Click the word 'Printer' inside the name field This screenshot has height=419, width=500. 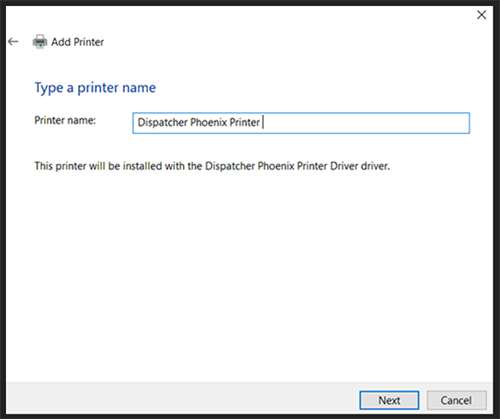point(244,122)
